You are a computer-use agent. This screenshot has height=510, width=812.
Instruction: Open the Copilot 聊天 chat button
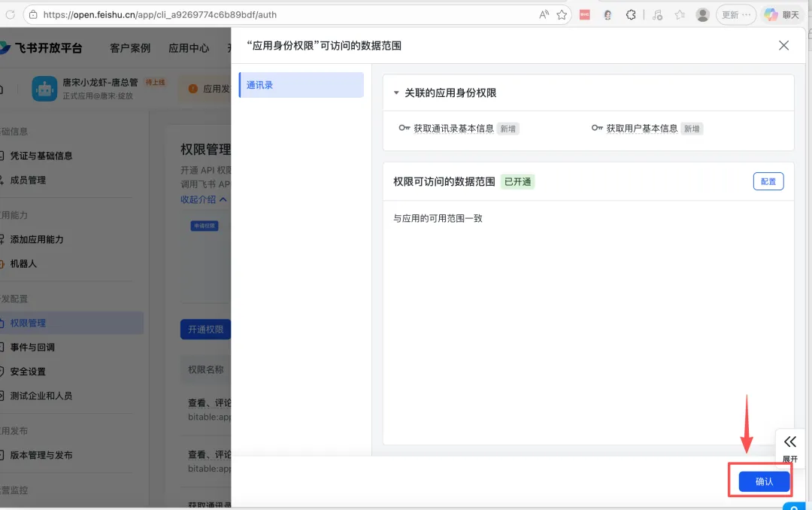(x=782, y=14)
